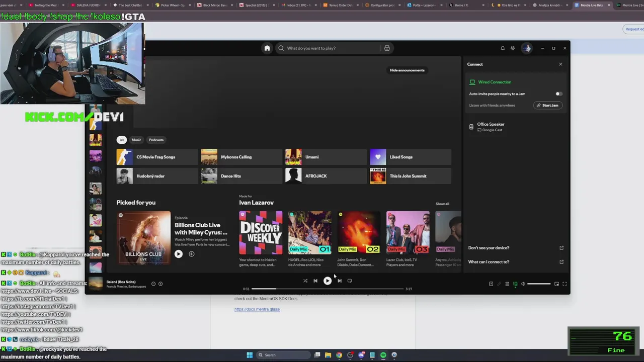Open the AFROJACK shortcut
This screenshot has height=362, width=644.
(x=327, y=176)
